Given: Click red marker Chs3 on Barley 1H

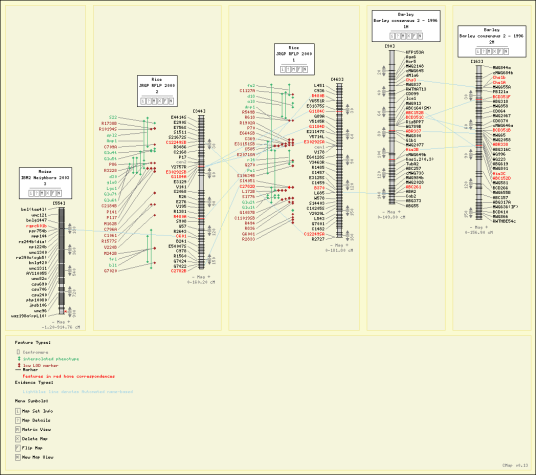Looking at the screenshot, I should 411,80.
